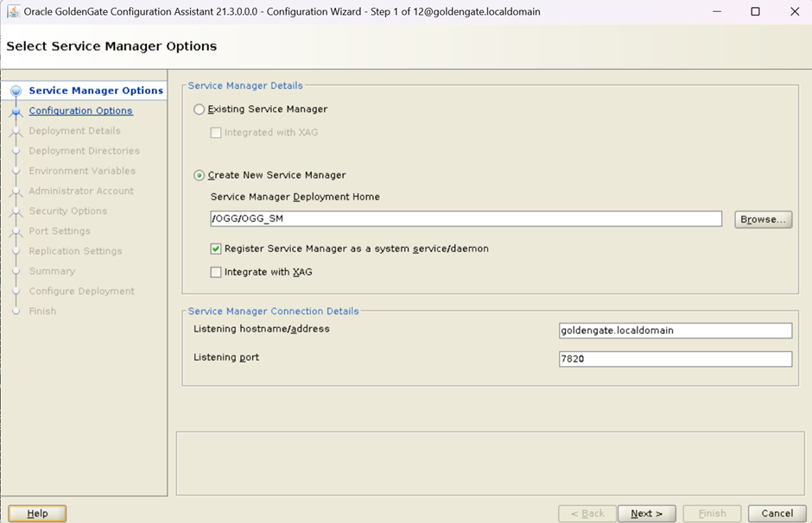The image size is (812, 523).
Task: Enable the Integrate with XAG checkbox
Action: pyautogui.click(x=216, y=272)
